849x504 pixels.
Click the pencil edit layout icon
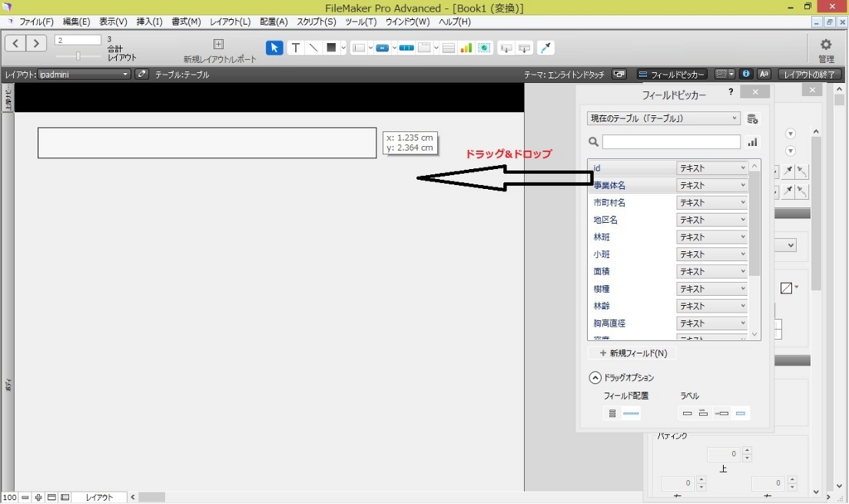click(142, 74)
